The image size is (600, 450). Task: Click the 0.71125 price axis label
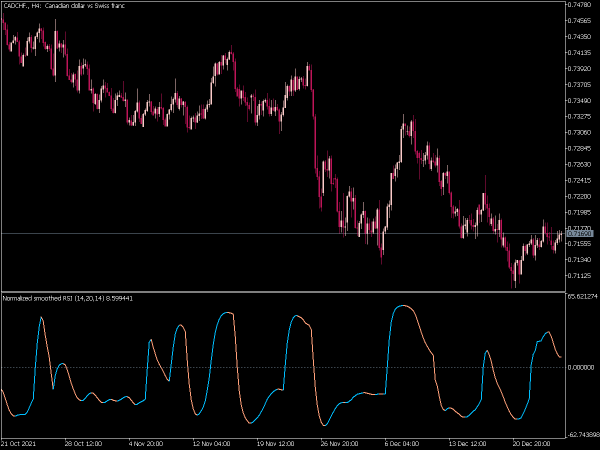tap(580, 276)
